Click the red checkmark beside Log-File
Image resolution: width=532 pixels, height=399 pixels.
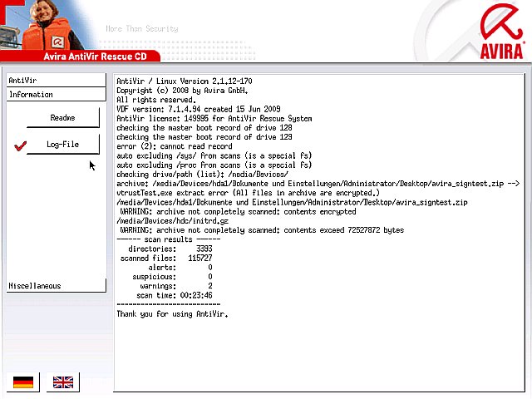(x=20, y=146)
